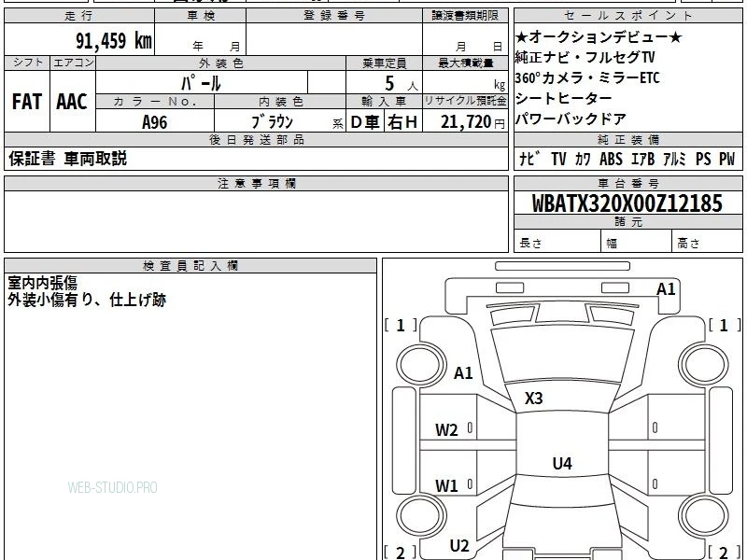This screenshot has width=747, height=560.
Task: Click the ナビ equipment code
Action: pyautogui.click(x=529, y=159)
